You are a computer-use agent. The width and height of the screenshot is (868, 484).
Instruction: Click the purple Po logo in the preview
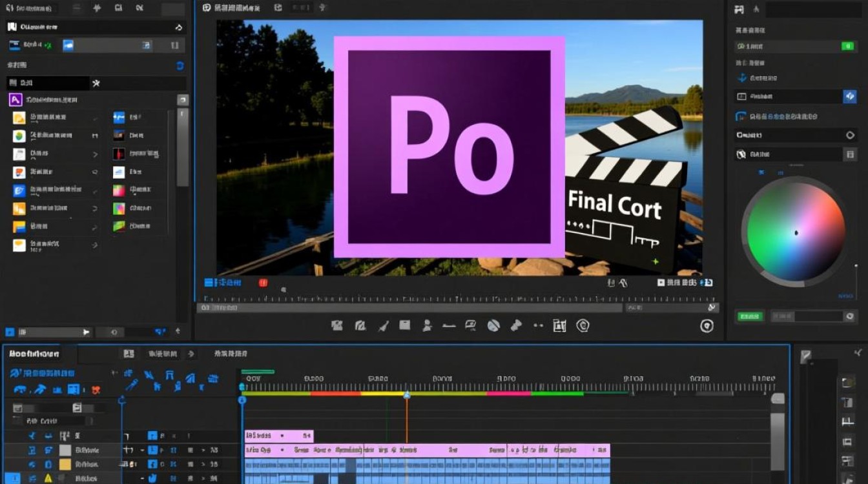[449, 146]
